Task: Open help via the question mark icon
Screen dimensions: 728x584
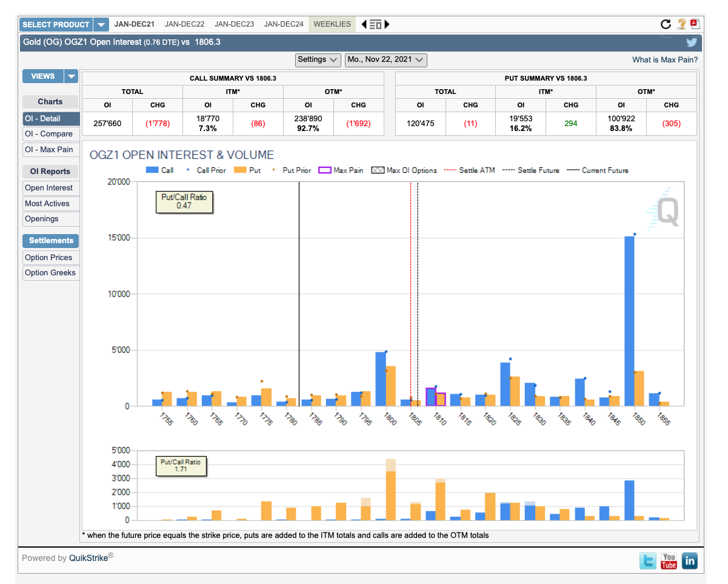Action: coord(682,24)
